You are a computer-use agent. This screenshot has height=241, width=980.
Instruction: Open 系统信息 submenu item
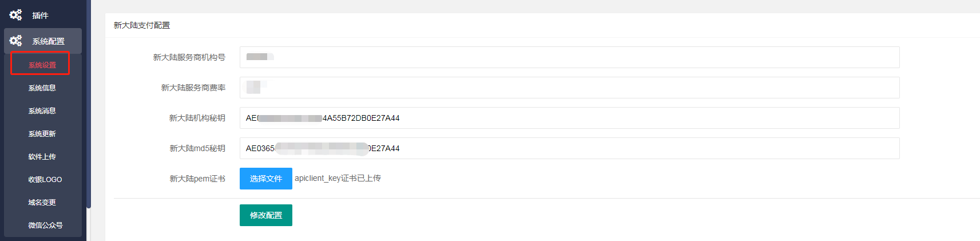42,88
